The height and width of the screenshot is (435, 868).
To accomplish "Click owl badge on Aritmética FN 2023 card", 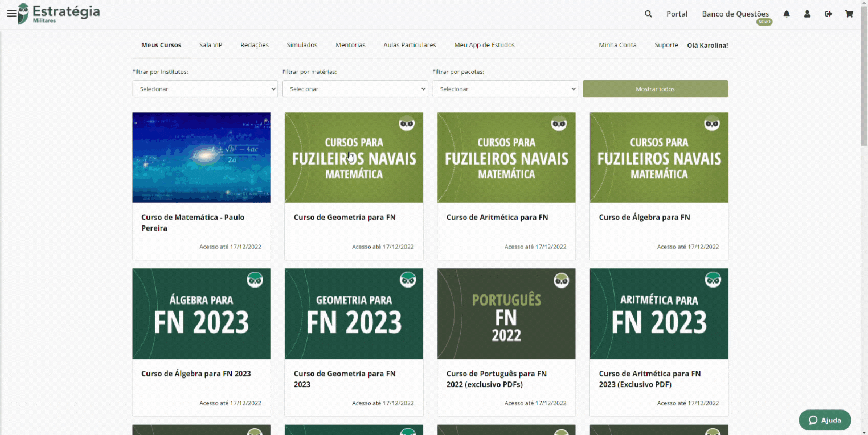I will pos(713,280).
